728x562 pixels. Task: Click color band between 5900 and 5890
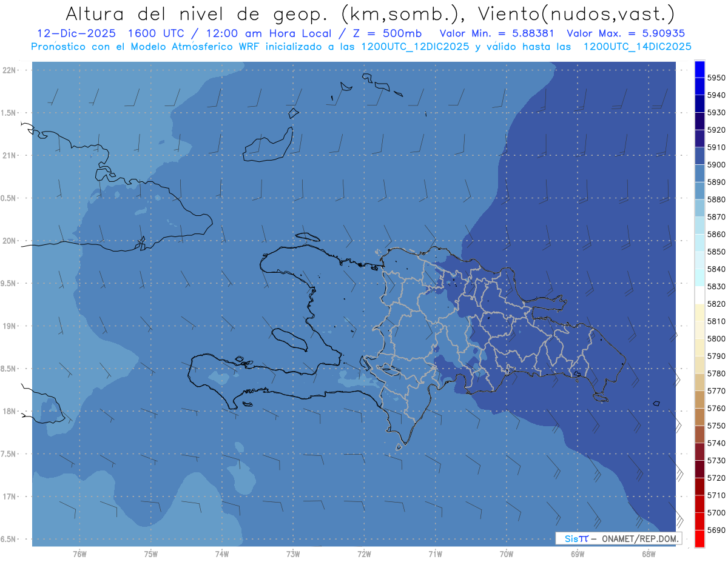coord(699,173)
